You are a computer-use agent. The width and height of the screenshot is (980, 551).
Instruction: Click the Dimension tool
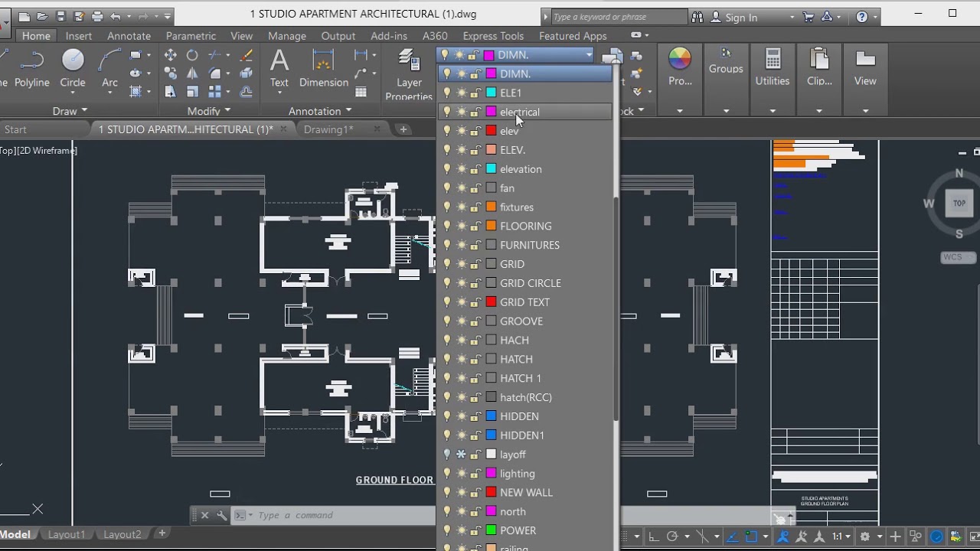[x=323, y=68]
